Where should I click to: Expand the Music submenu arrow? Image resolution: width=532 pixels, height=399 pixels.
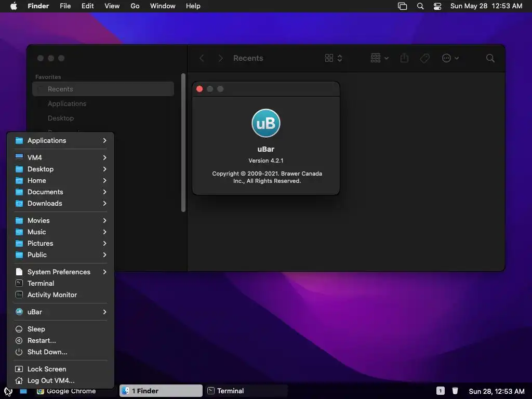tap(104, 232)
